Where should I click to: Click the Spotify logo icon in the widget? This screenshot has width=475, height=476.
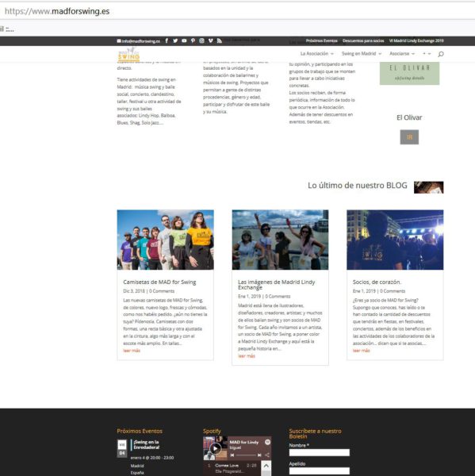tap(267, 442)
